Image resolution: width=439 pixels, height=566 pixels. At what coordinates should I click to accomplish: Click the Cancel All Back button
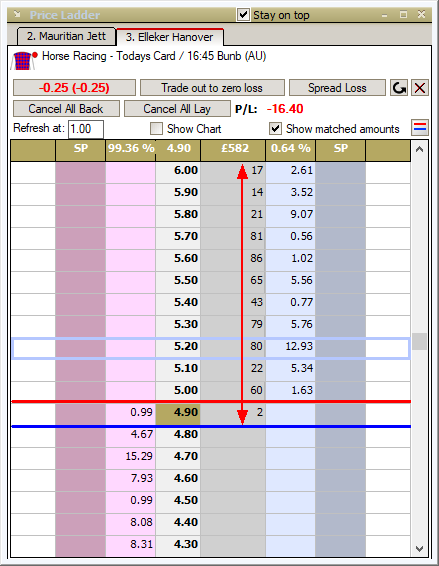[66, 109]
